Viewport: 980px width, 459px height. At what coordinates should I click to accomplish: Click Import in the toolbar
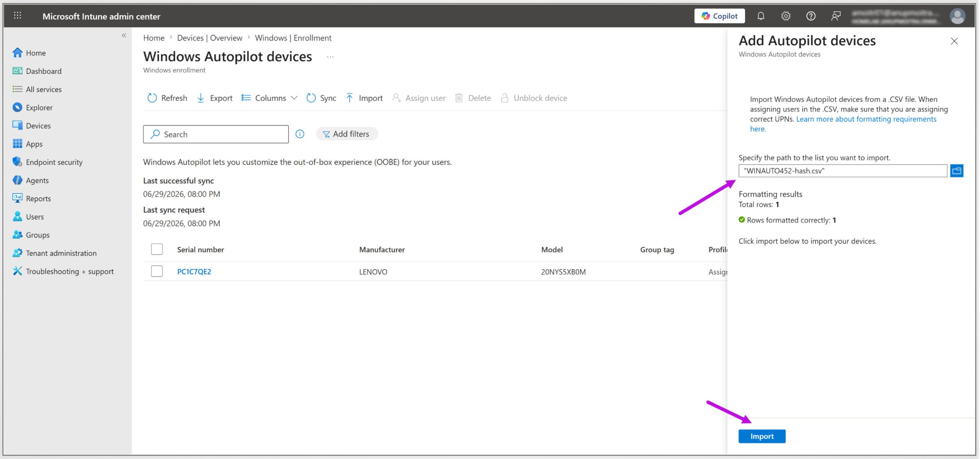click(x=364, y=98)
